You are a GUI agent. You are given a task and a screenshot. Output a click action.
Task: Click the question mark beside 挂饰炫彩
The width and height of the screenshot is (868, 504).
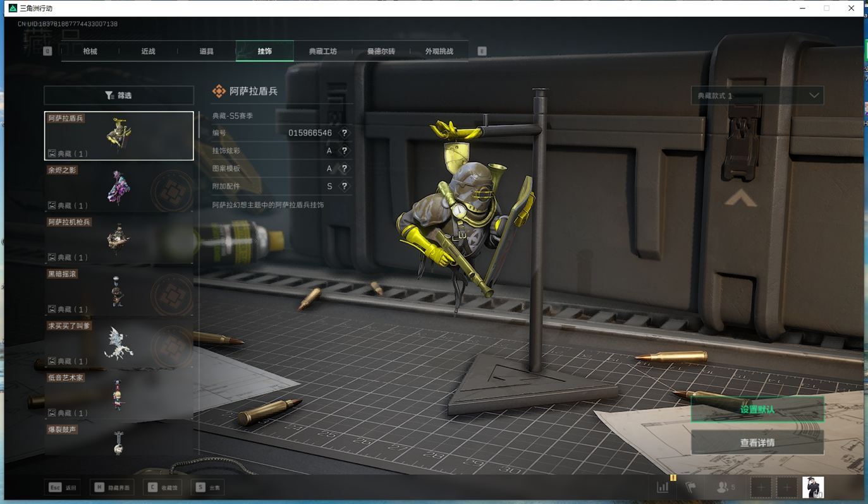tap(345, 151)
